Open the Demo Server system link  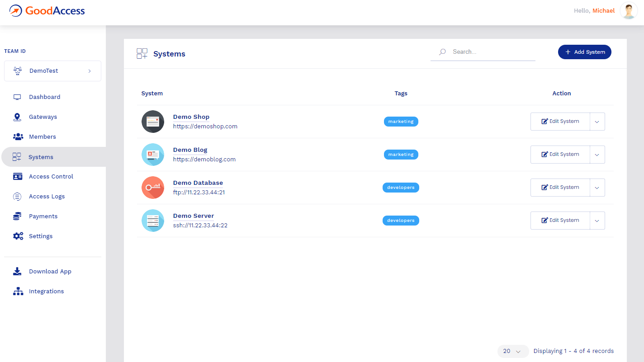pyautogui.click(x=194, y=216)
